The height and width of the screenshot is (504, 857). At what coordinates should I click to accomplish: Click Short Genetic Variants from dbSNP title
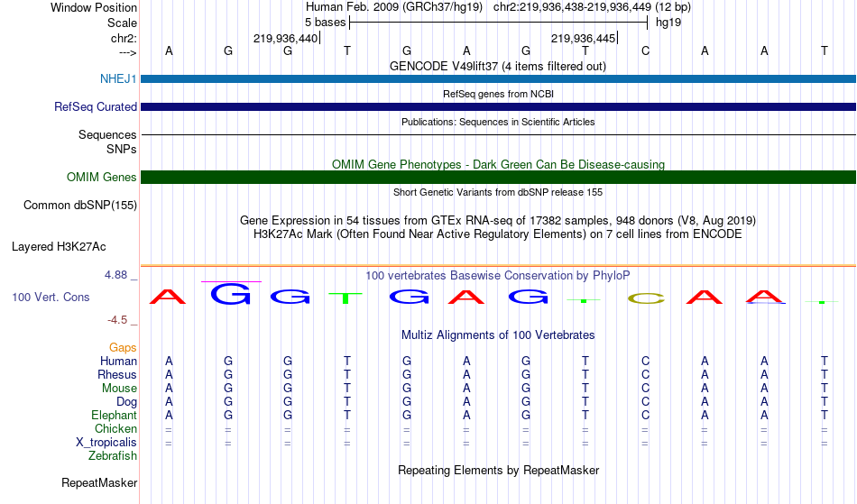tap(498, 192)
